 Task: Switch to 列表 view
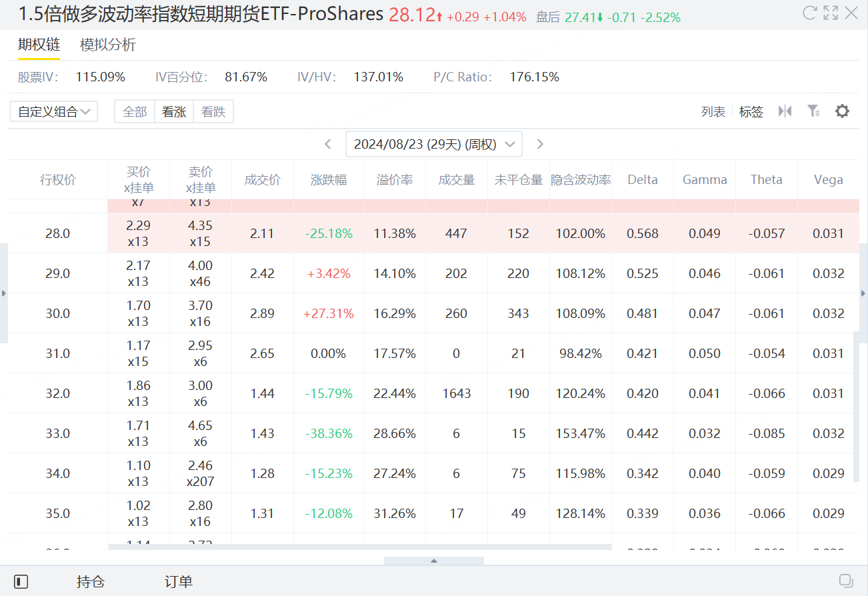tap(713, 111)
